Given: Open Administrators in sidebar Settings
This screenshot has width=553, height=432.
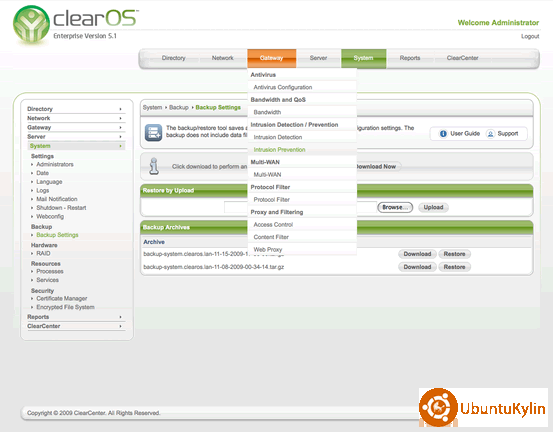Looking at the screenshot, I should coord(55,164).
